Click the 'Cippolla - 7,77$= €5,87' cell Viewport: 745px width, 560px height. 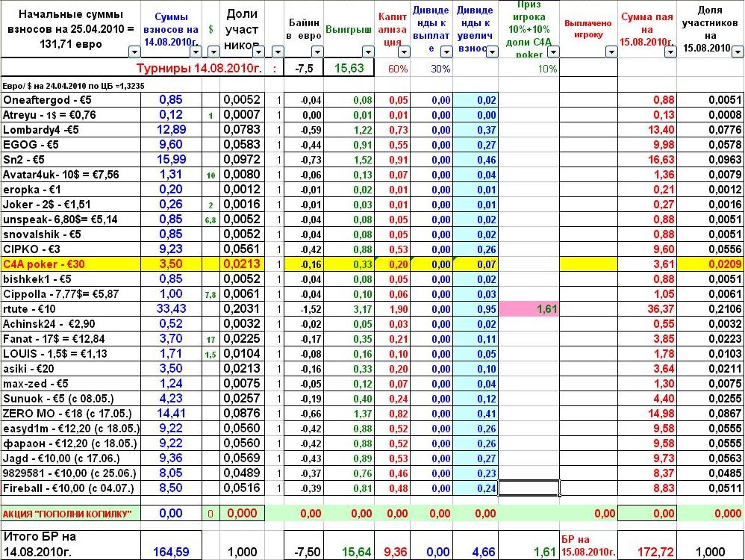coord(71,293)
